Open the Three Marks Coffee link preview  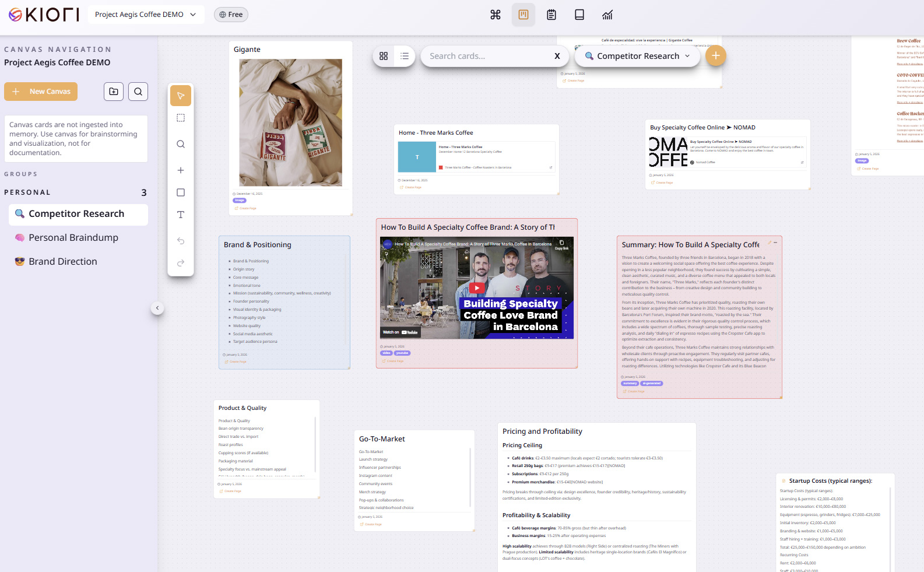[476, 157]
